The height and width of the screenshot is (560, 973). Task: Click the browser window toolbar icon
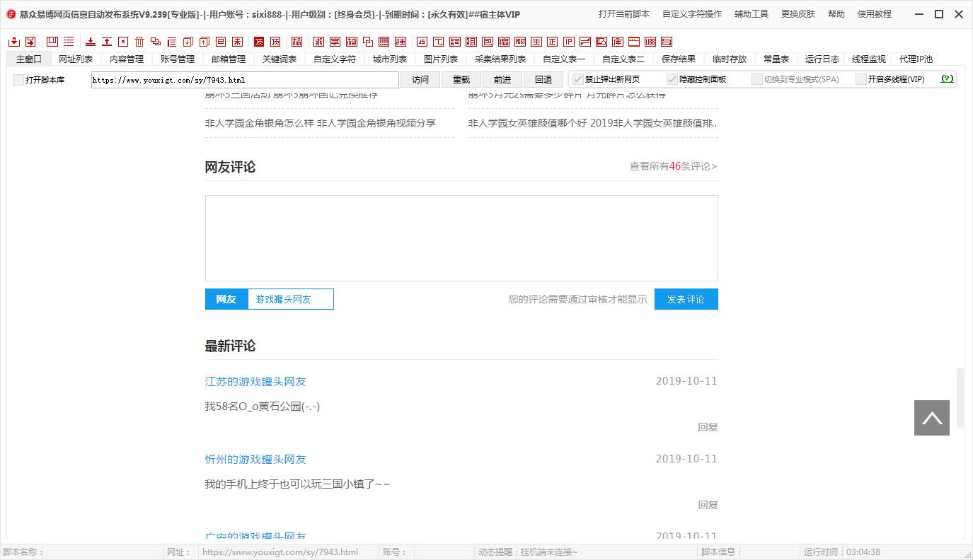pyautogui.click(x=633, y=42)
